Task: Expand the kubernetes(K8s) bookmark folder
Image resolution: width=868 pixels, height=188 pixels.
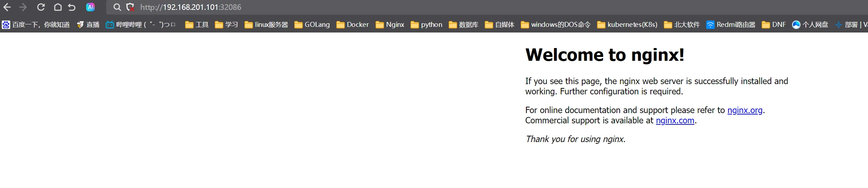Action: (x=627, y=25)
